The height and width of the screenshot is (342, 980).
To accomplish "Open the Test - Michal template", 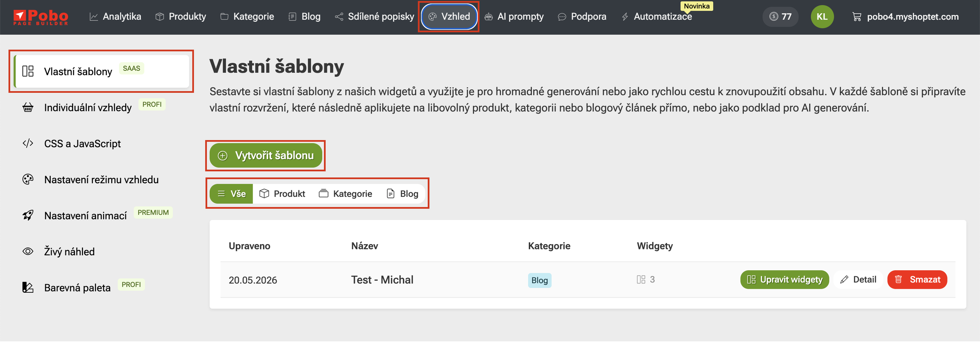I will tap(382, 280).
